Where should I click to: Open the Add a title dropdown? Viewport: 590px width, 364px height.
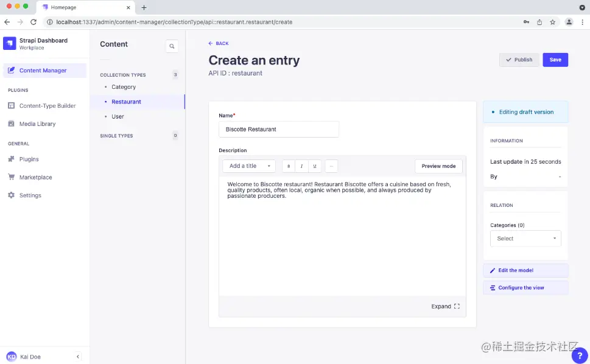[x=249, y=166]
